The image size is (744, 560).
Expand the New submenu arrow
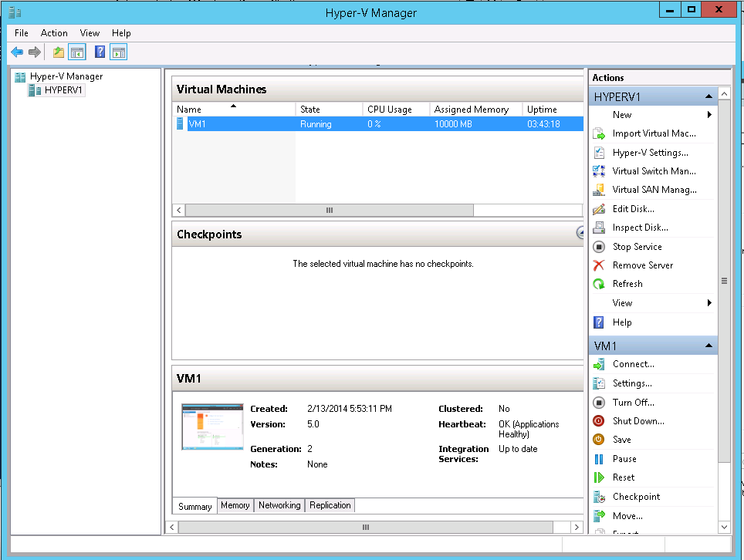tap(709, 115)
